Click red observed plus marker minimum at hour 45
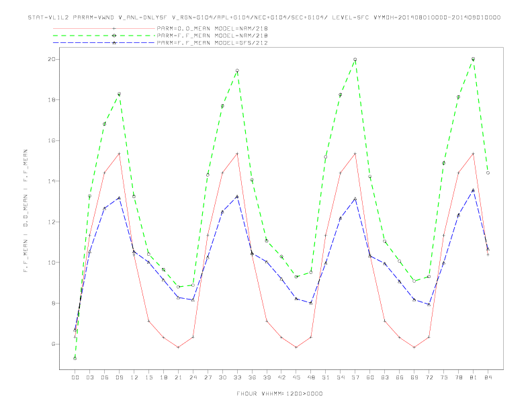532x411 pixels. 296,347
